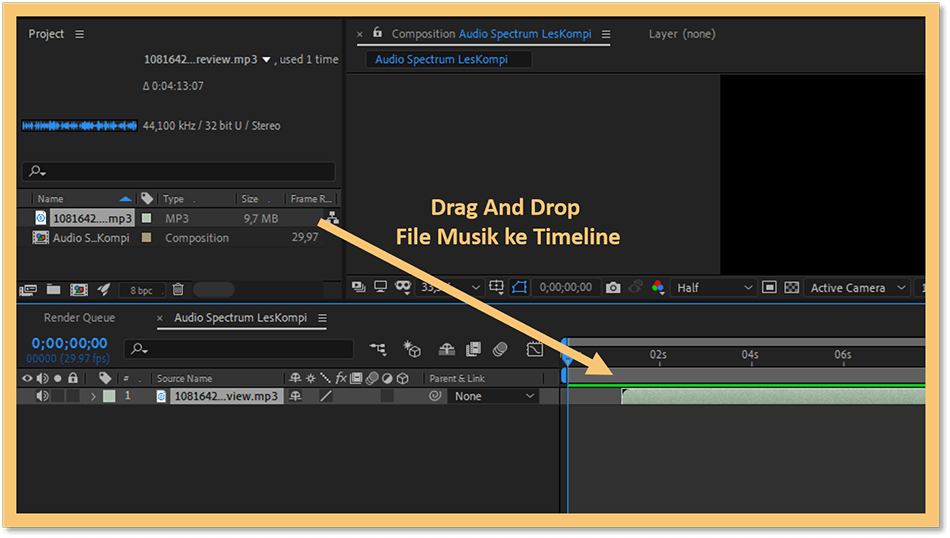Open the Graph Editor icon
This screenshot has width=950, height=538.
tap(534, 348)
